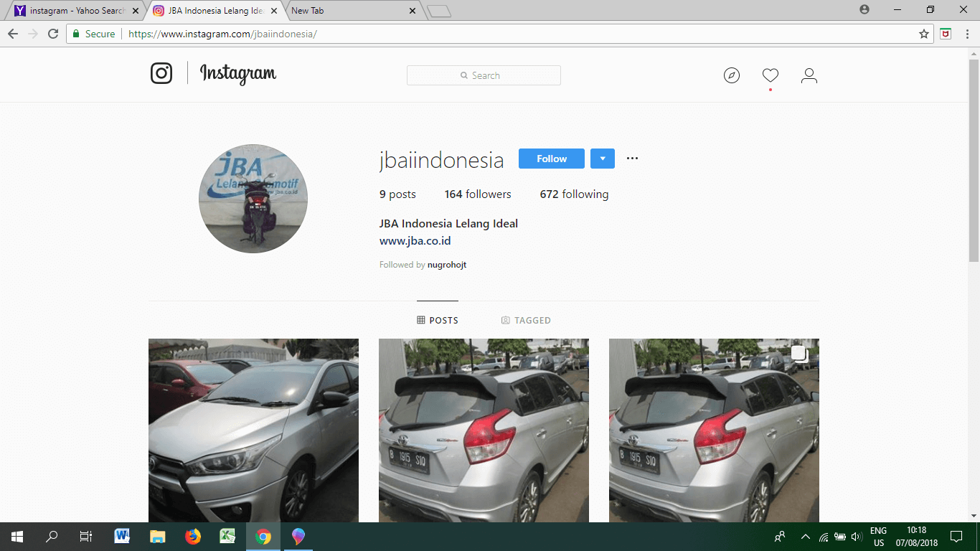Click the Instagram search field
This screenshot has width=980, height=551.
[484, 75]
